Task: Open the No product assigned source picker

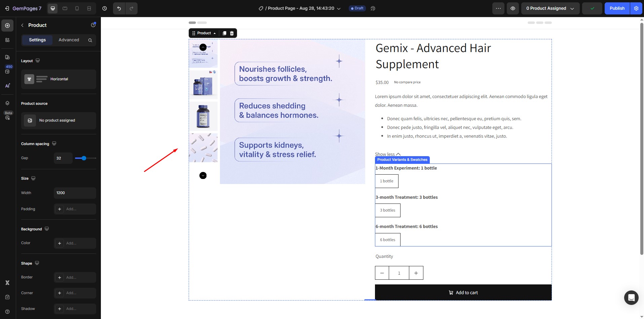Action: [59, 121]
